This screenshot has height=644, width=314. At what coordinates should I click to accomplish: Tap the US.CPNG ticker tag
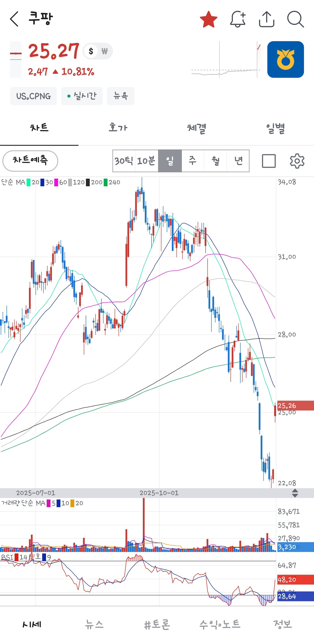tap(33, 96)
